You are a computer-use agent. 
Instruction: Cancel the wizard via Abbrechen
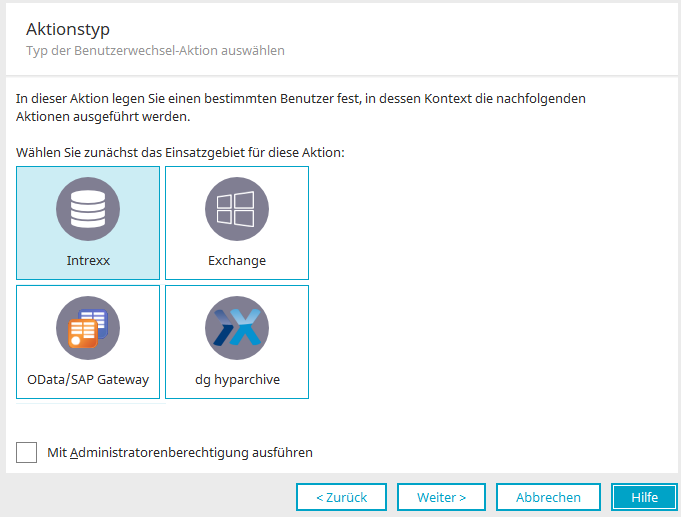[x=548, y=497]
